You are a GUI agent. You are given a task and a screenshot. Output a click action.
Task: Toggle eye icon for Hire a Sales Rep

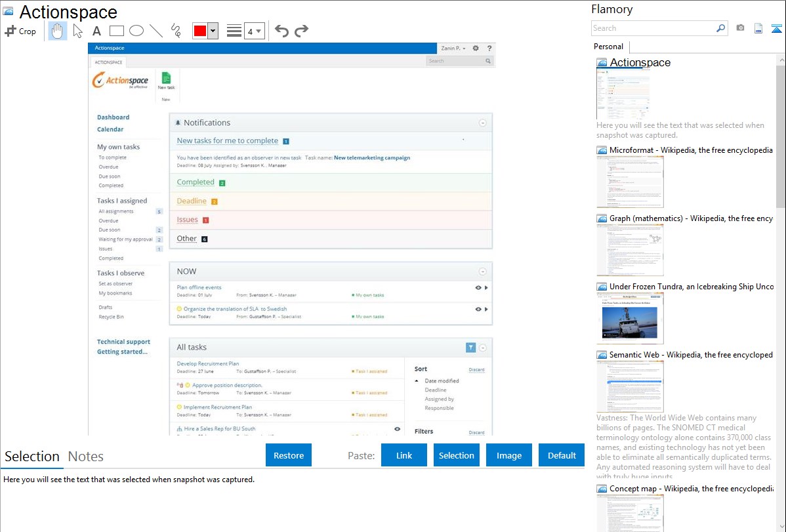(398, 429)
